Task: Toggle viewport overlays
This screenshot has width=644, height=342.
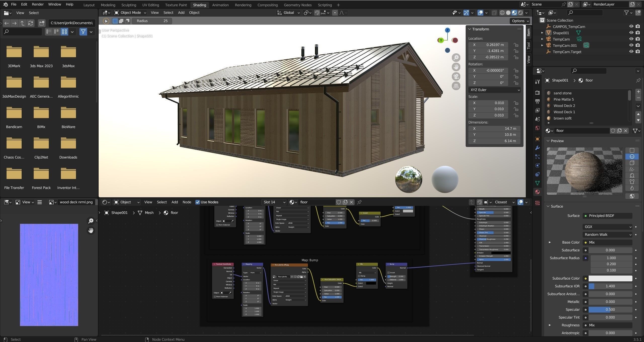Action: pos(480,13)
